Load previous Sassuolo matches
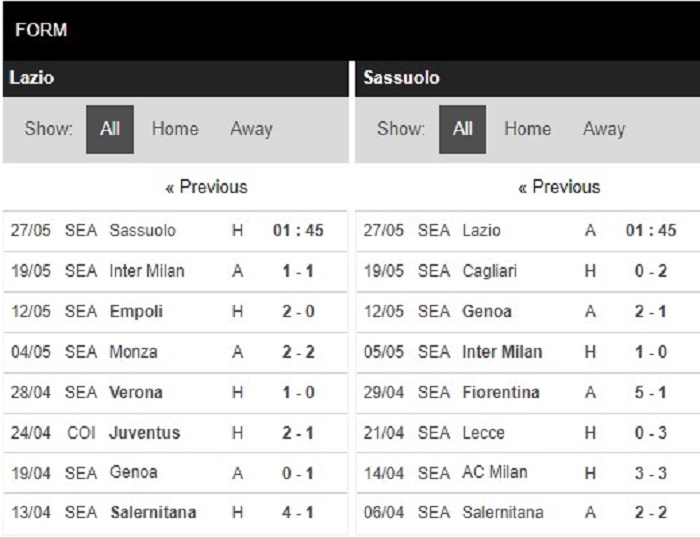Image resolution: width=700 pixels, height=537 pixels. point(559,187)
